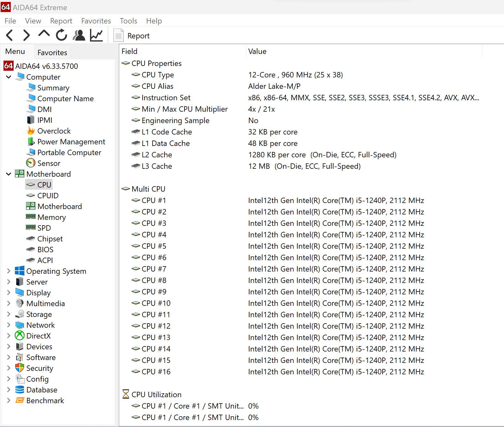504x427 pixels.
Task: Expand the Network node
Action: tap(9, 325)
